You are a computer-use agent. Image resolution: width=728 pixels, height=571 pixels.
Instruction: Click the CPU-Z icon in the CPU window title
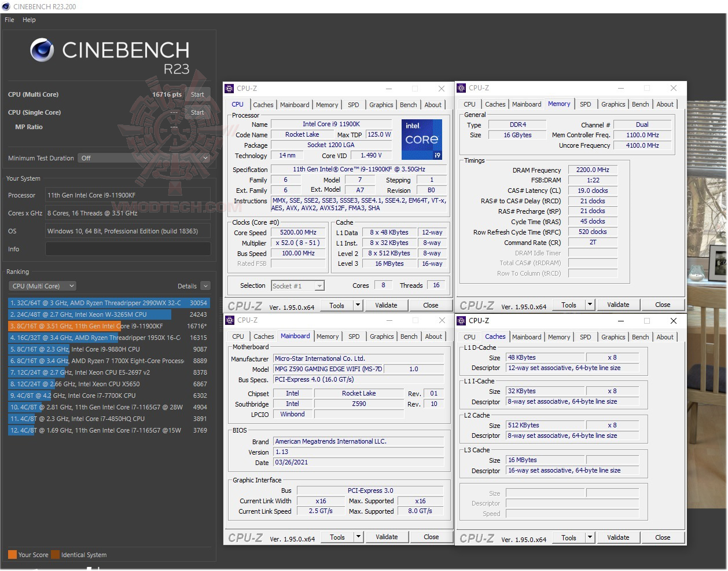pyautogui.click(x=230, y=89)
